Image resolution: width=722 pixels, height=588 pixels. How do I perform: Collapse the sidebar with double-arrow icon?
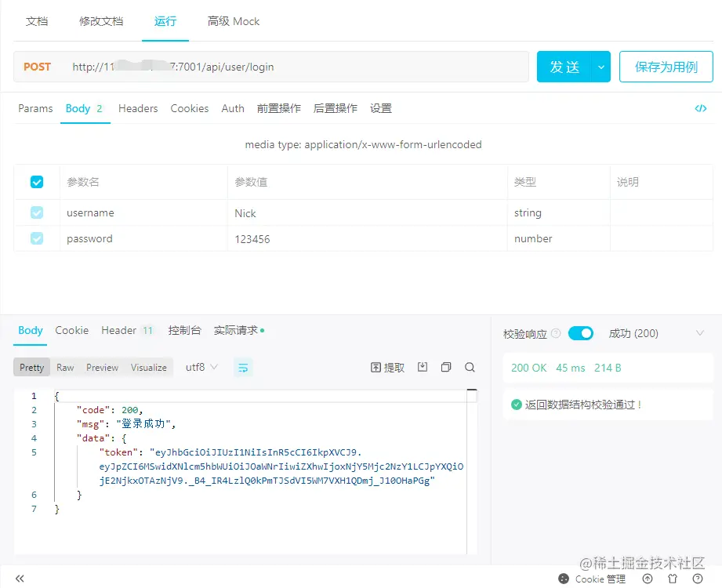(x=20, y=579)
